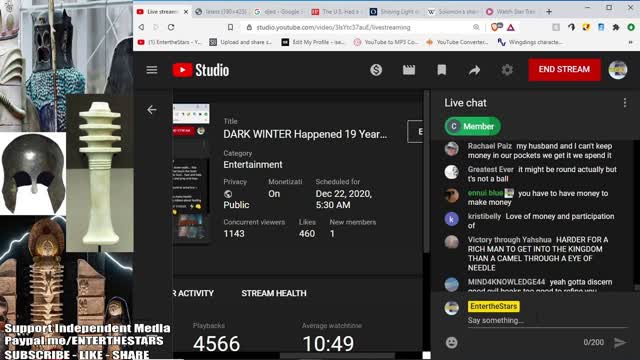Click the END STREAM button
Screen dimensions: 640x360
(x=564, y=69)
